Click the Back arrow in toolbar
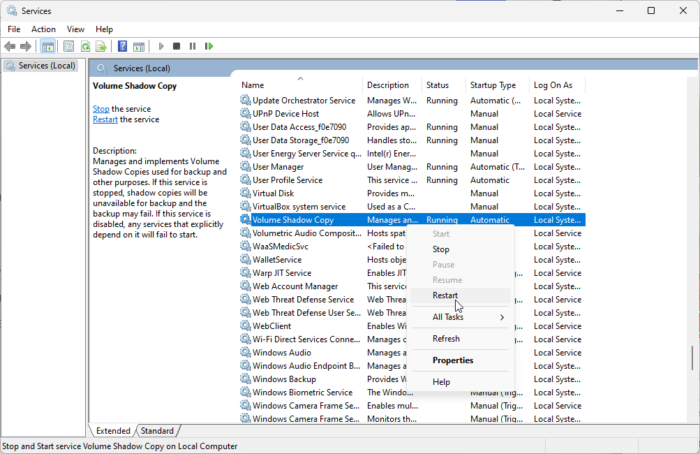Image resolution: width=700 pixels, height=454 pixels. pos(11,46)
